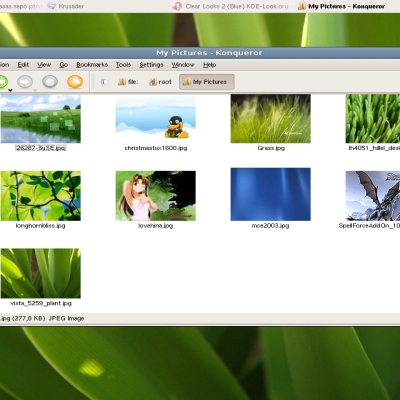Toggle the location bar edit icon
Screen dimensions: 400x400
[104, 82]
